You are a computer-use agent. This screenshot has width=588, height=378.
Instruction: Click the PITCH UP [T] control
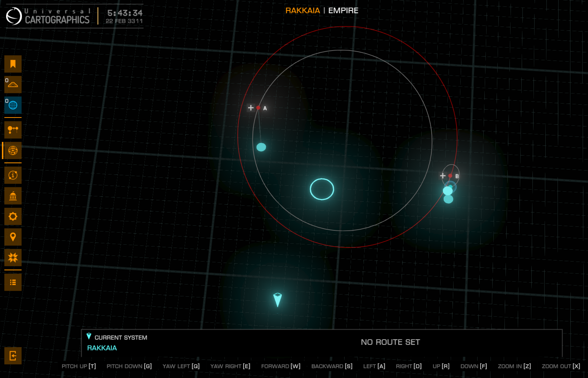click(x=79, y=366)
